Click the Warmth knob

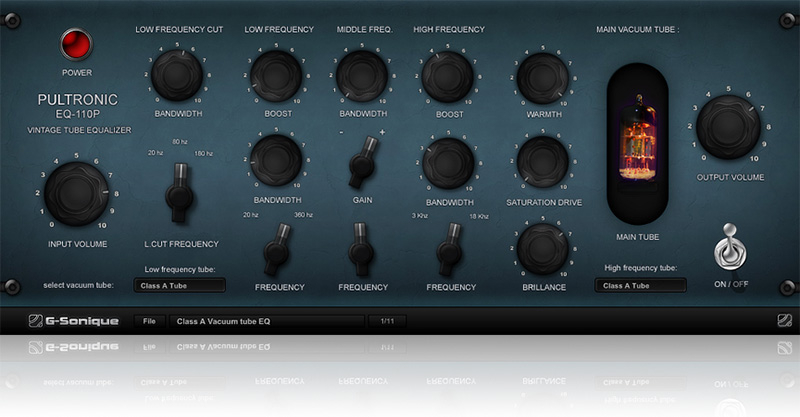click(x=542, y=78)
